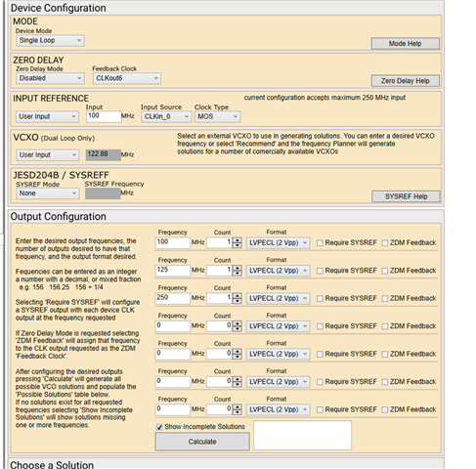The width and height of the screenshot is (476, 469).
Task: Click output Frequency field showing 100
Action: pos(173,243)
